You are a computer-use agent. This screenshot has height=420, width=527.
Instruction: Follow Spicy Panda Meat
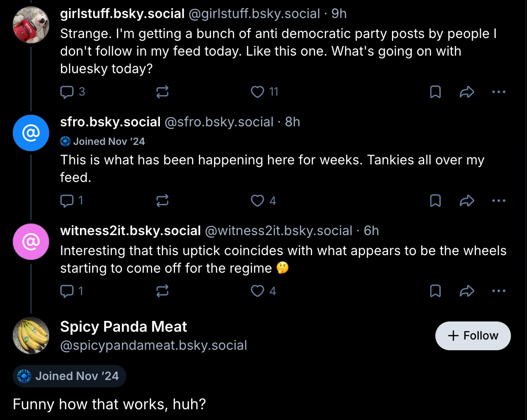click(473, 336)
